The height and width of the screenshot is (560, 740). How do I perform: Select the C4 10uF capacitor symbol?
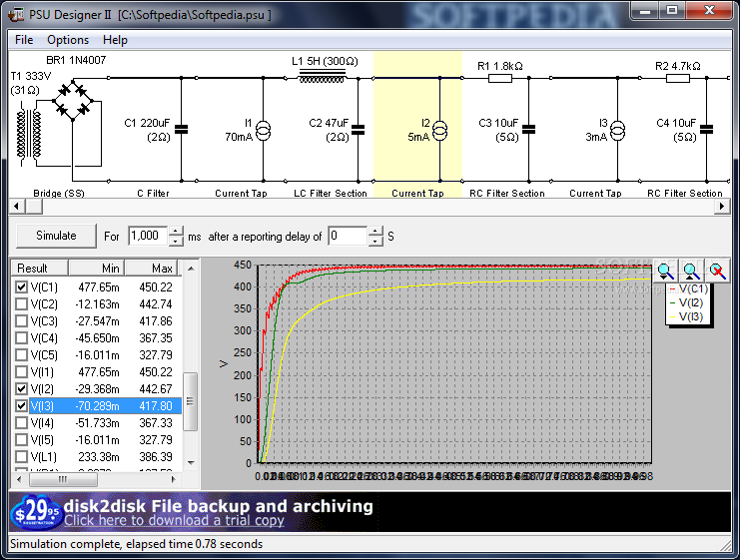[x=706, y=129]
